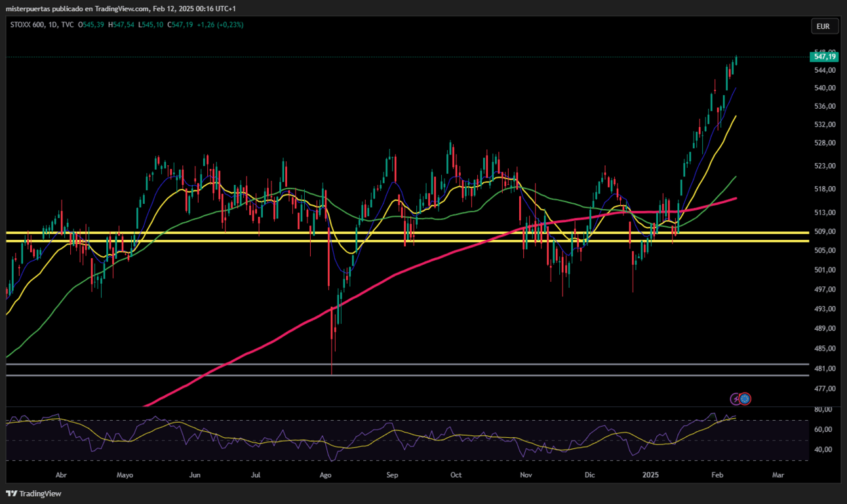Click the RSI 60,00 axis label
This screenshot has height=504, width=847.
823,429
